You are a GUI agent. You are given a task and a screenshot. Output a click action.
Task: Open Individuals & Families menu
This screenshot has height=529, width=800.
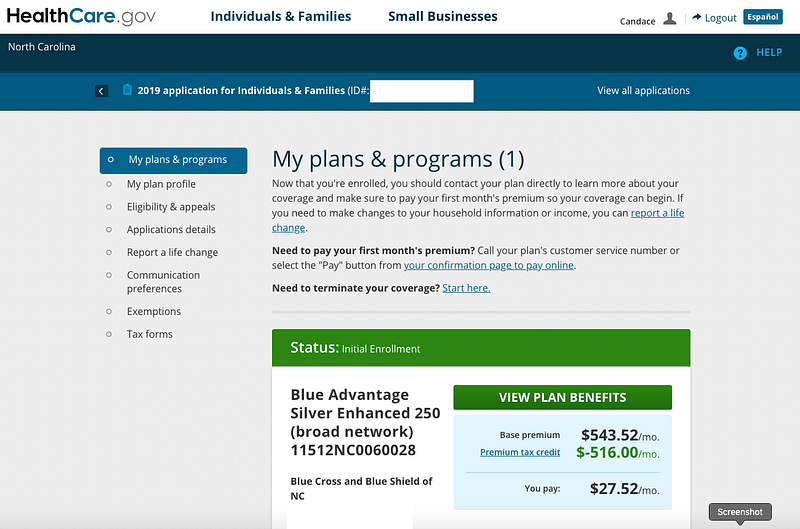[281, 16]
